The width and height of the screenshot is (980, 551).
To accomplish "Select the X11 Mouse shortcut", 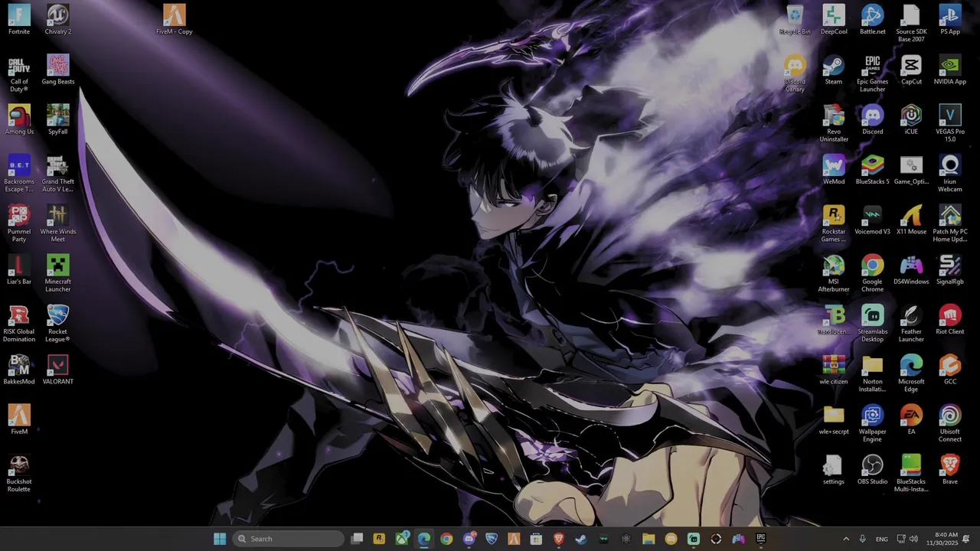I will pos(911,220).
